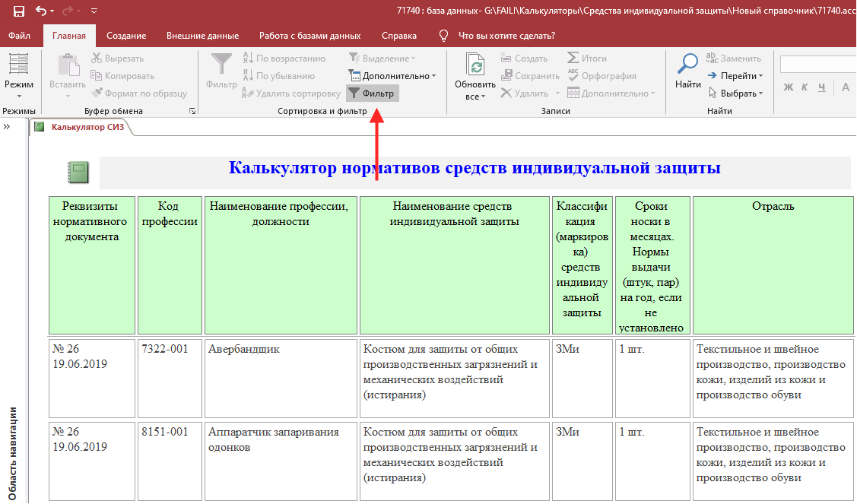
Task: Switch to the Создание ribbon tab
Action: [126, 36]
